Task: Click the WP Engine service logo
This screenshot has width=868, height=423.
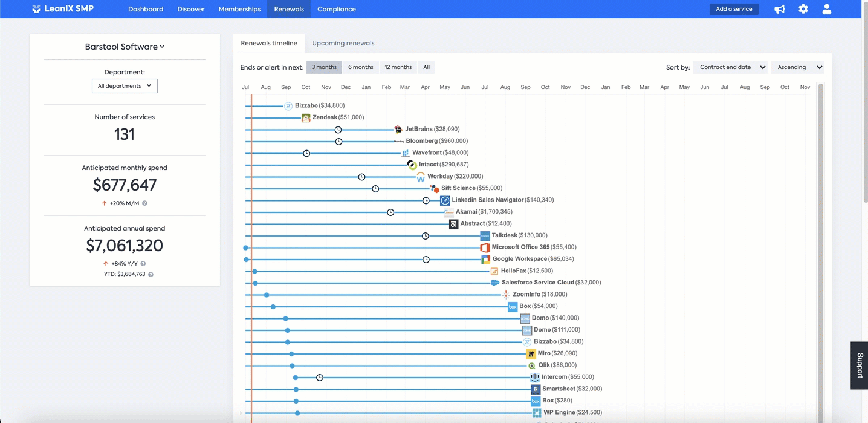Action: click(x=537, y=413)
